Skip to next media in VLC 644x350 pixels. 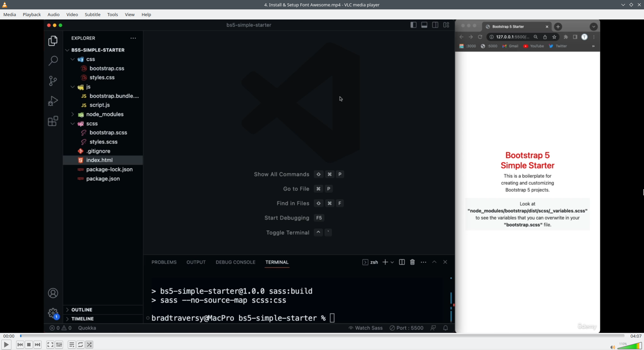pos(38,345)
